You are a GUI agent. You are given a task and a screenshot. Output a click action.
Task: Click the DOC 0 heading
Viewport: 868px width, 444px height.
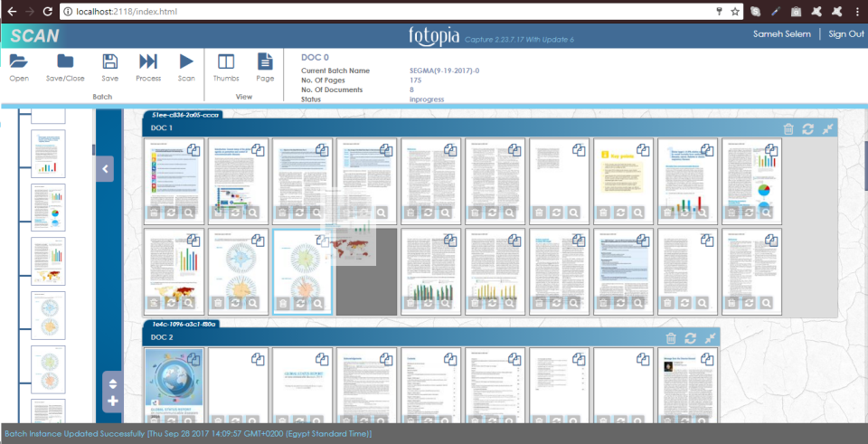click(315, 57)
